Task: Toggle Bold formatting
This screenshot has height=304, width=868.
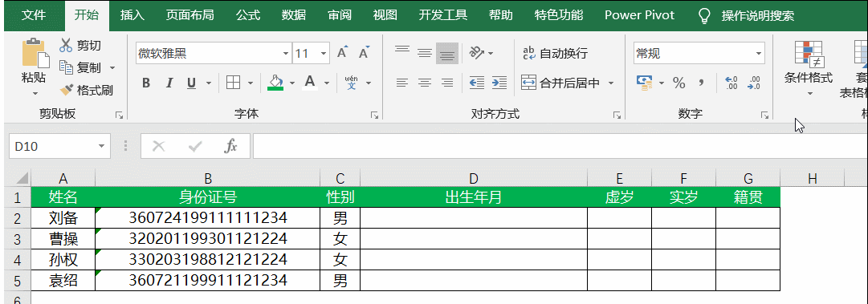Action: coord(146,83)
